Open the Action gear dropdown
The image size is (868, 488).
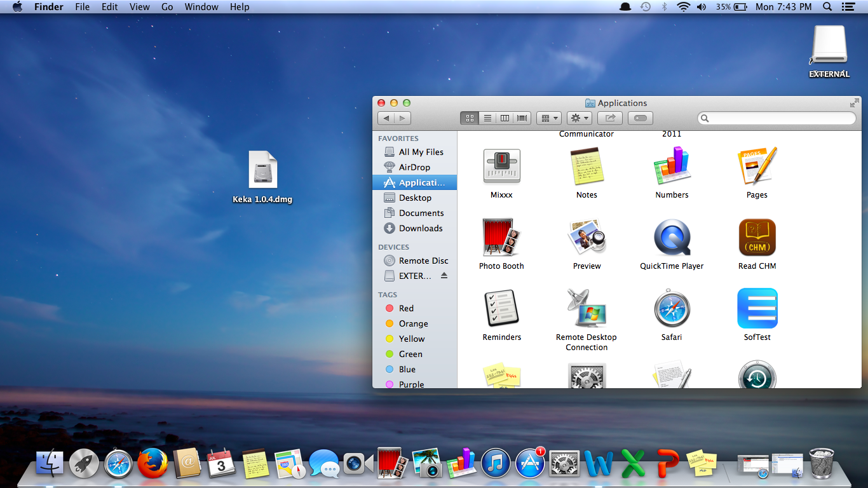(580, 118)
